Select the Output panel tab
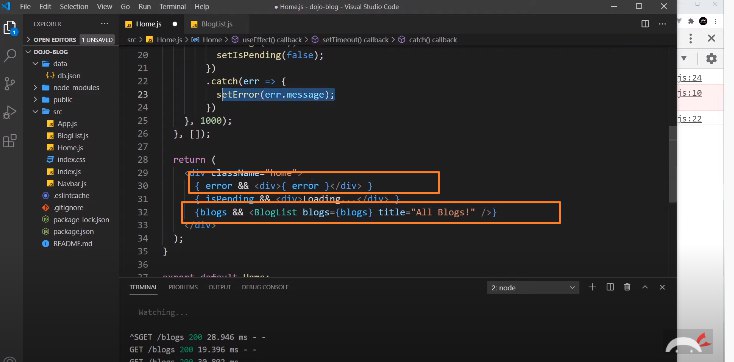The width and height of the screenshot is (734, 362). point(220,287)
